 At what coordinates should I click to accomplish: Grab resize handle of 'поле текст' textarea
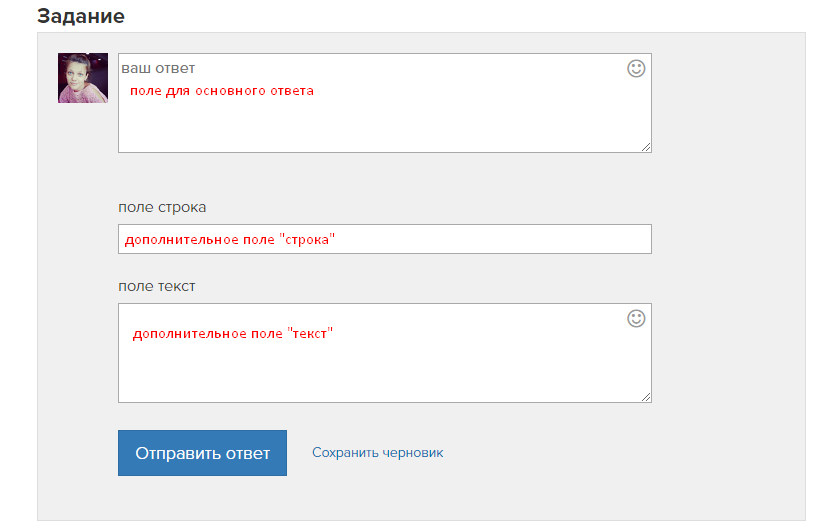click(x=646, y=397)
